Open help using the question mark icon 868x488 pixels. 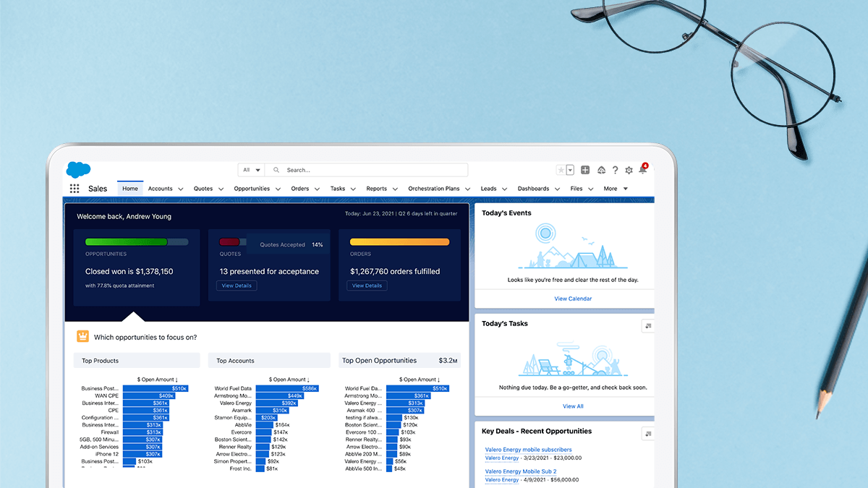tap(616, 170)
